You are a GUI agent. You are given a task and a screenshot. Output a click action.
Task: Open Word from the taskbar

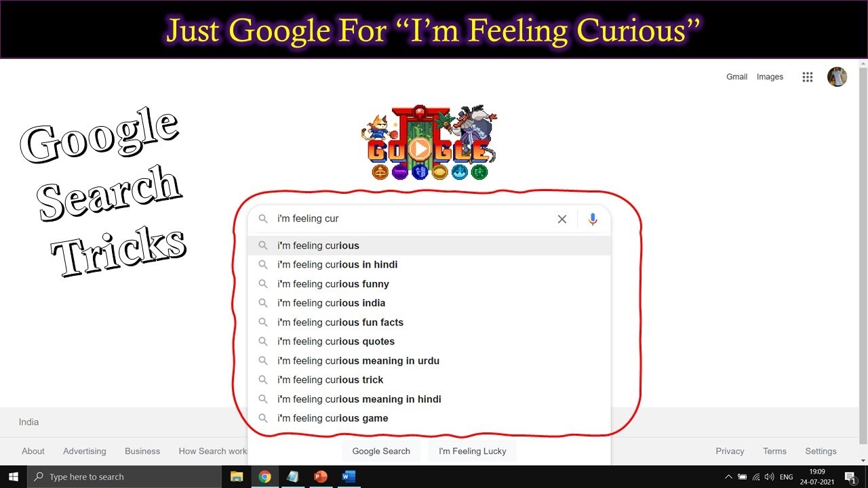pyautogui.click(x=349, y=476)
